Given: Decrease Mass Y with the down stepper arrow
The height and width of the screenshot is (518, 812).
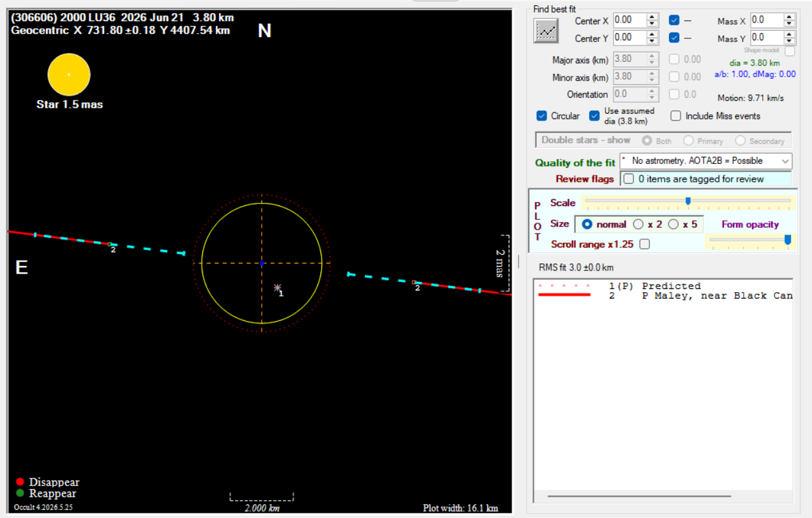Looking at the screenshot, I should [790, 41].
